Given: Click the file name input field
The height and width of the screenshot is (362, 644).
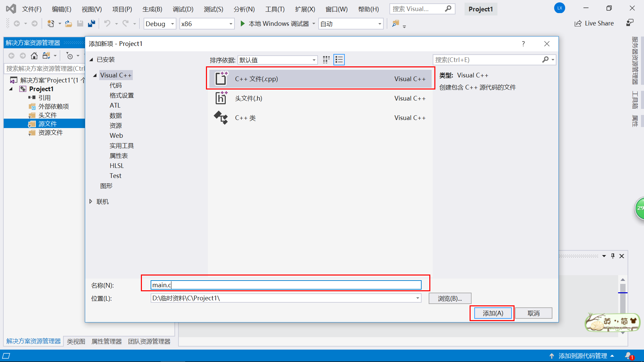Looking at the screenshot, I should click(286, 285).
